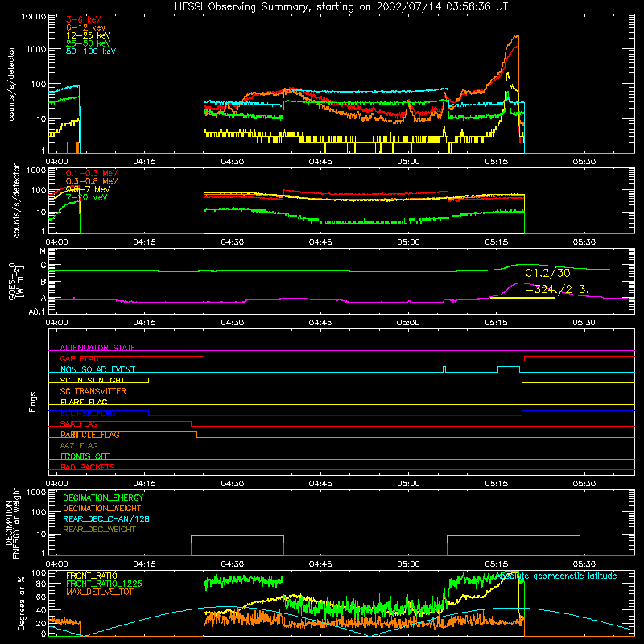Screen dimensions: 644x644
Task: Pick the yellow 12-25 keV legend entry
Action: [88, 35]
